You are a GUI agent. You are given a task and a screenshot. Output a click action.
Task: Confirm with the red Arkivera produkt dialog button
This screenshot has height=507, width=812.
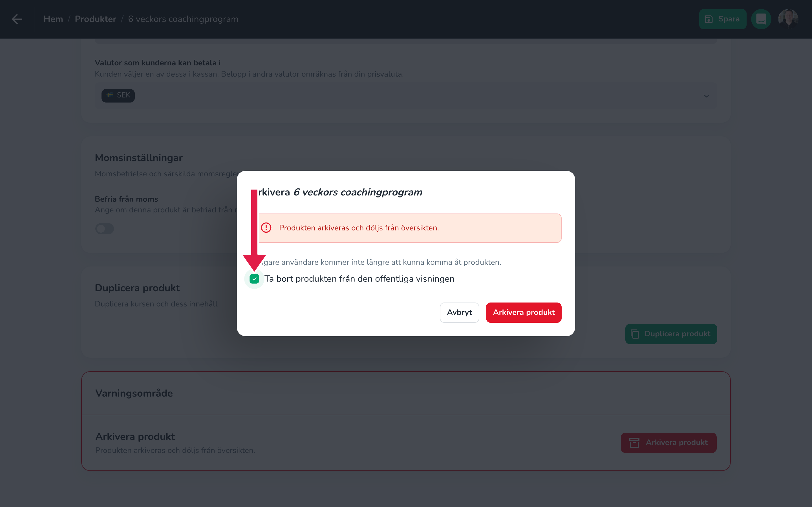coord(524,313)
